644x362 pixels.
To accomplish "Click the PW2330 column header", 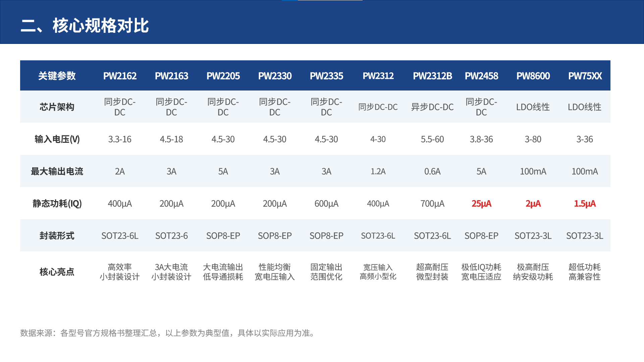I will 275,76.
